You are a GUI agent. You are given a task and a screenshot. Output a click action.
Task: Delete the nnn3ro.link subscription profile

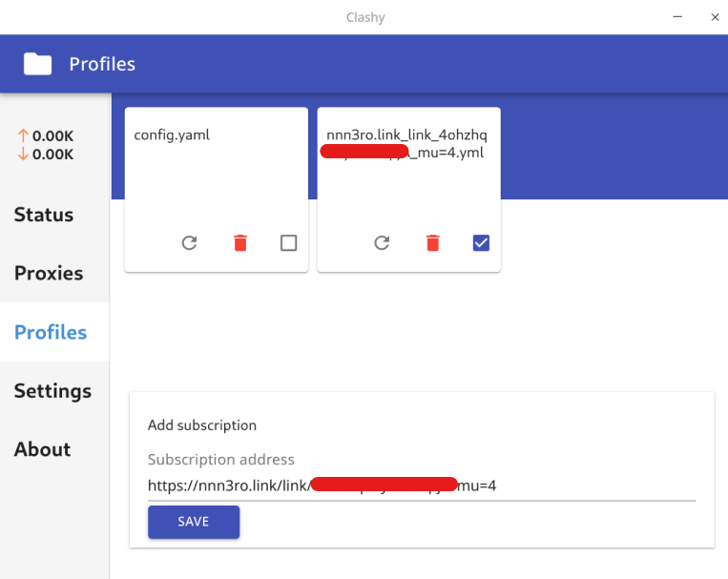pos(432,243)
